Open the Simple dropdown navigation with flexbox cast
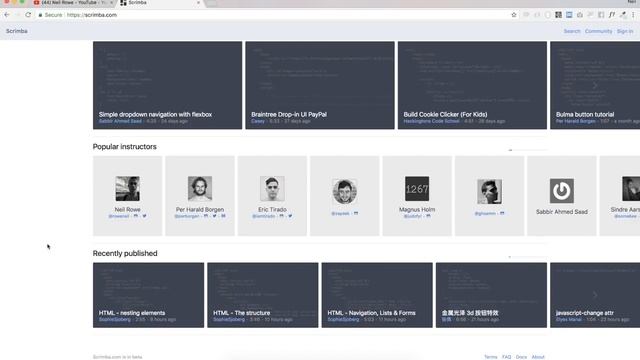Image resolution: width=640 pixels, height=360 pixels. pyautogui.click(x=167, y=85)
